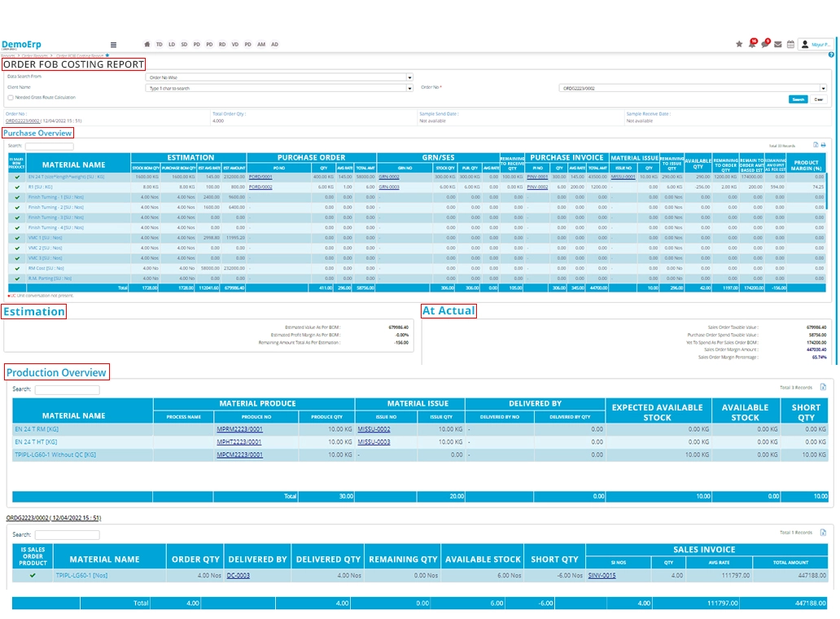Enable Needed Gross Route Calculation checkbox
Screen dimensions: 840x619
coord(10,97)
